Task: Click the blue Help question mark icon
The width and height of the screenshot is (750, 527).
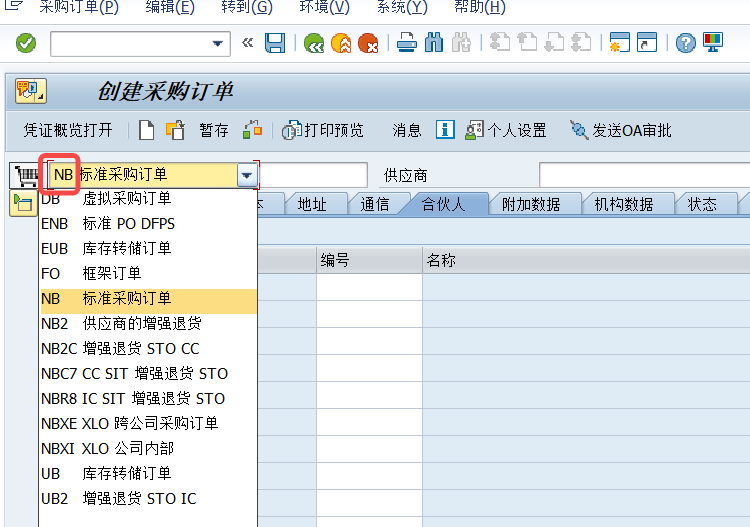Action: (685, 44)
